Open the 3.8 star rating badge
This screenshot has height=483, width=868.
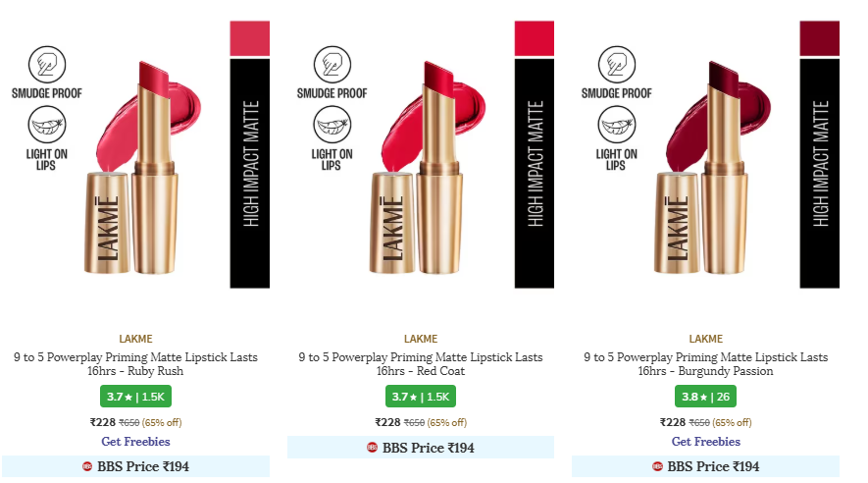706,397
